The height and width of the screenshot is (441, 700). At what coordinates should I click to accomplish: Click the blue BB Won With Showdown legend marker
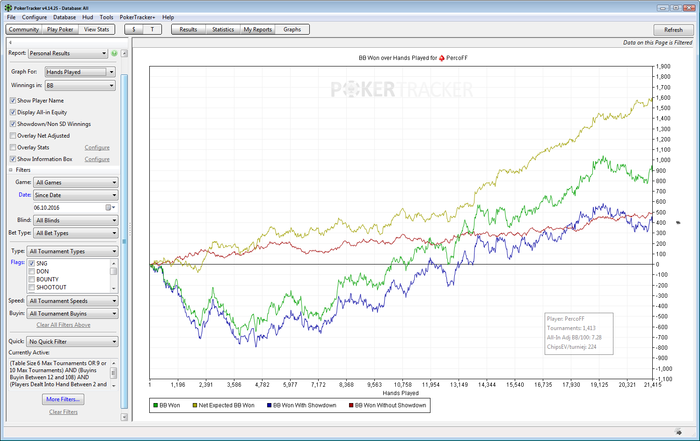pos(269,405)
